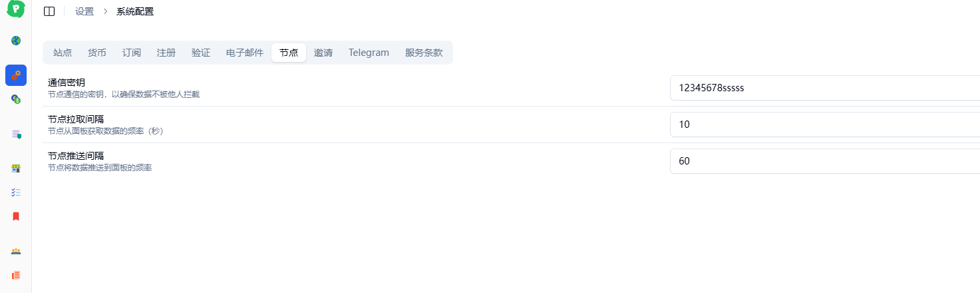Select the highlighted gear settings sidebar icon
This screenshot has width=980, height=293.
pos(16,75)
